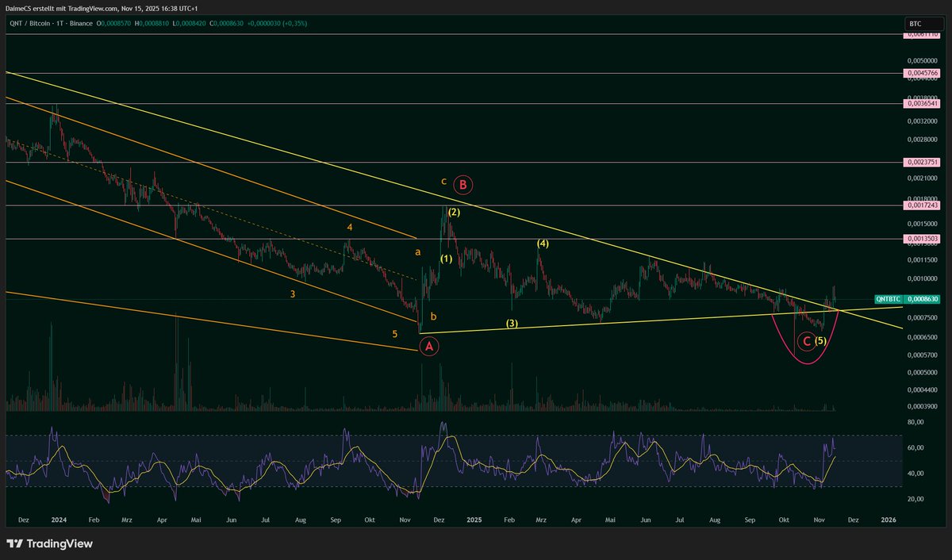Select the orange 4 wave label
This screenshot has height=560, width=952.
(x=349, y=228)
